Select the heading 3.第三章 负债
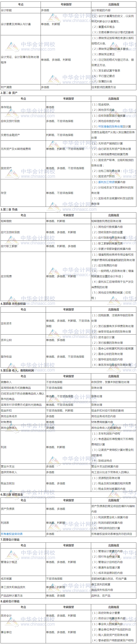Screen dimensions: 137x644 click(9, 209)
